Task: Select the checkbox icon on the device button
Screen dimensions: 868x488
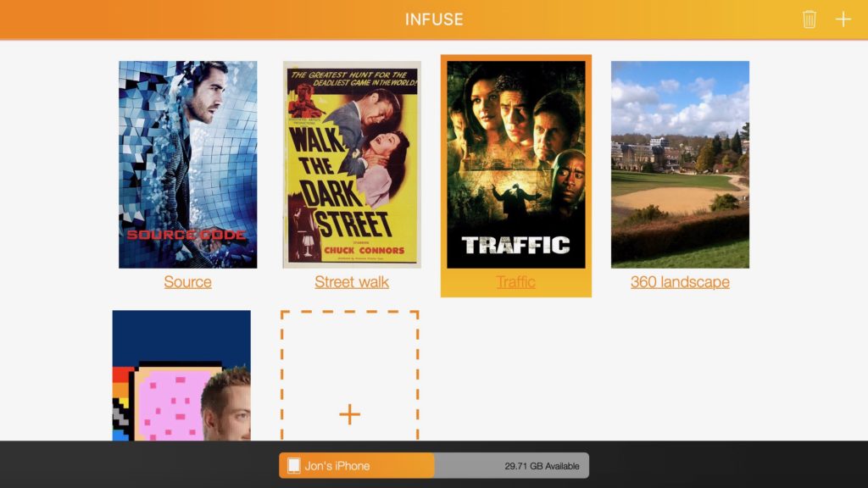Action: [x=292, y=465]
